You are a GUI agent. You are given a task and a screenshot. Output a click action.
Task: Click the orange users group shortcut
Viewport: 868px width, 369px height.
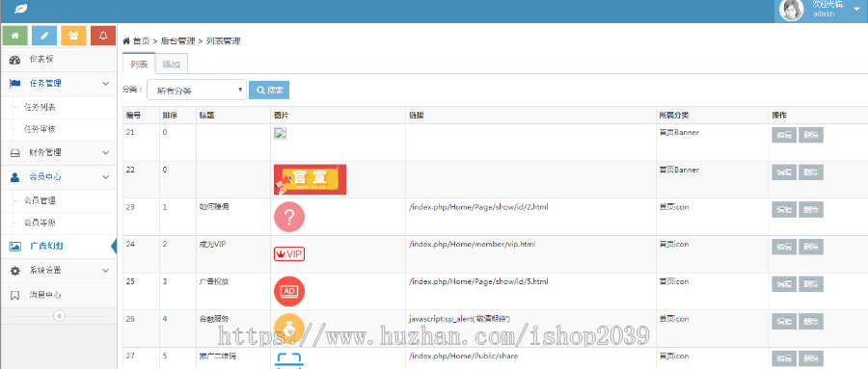point(73,36)
